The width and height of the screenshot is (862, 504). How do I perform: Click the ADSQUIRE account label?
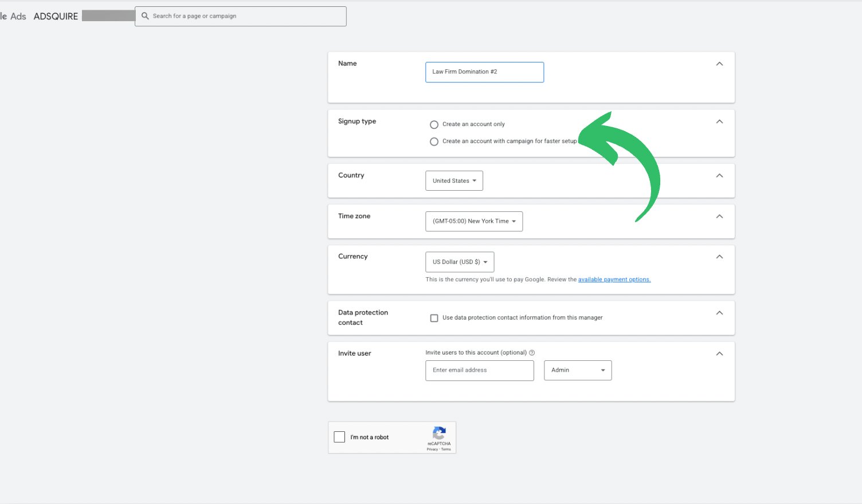tap(56, 16)
